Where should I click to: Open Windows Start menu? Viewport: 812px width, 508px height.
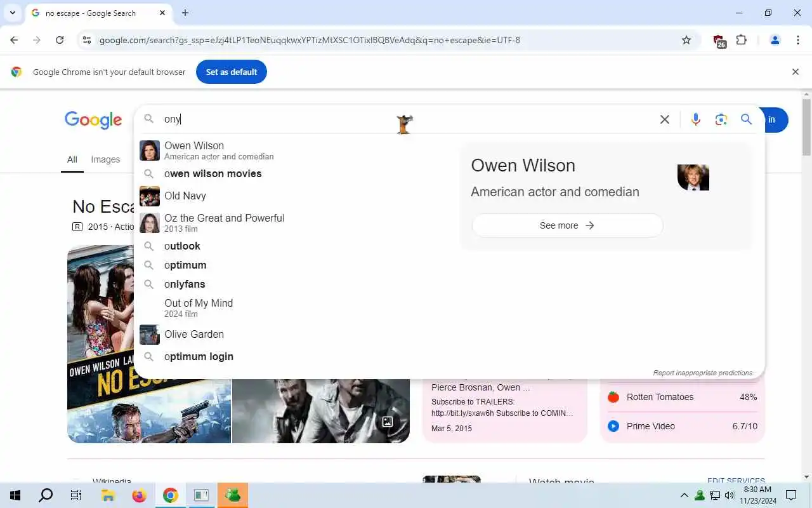tap(15, 495)
